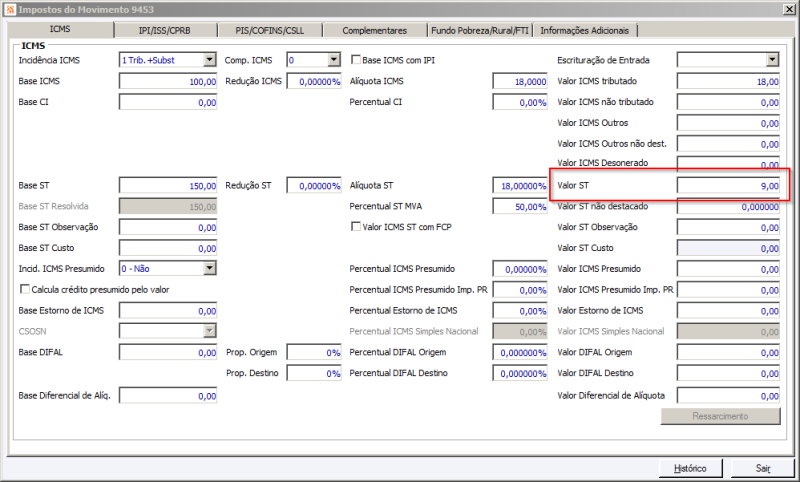
Task: Edit Base Diferencial de Alíq. field
Action: click(x=168, y=396)
